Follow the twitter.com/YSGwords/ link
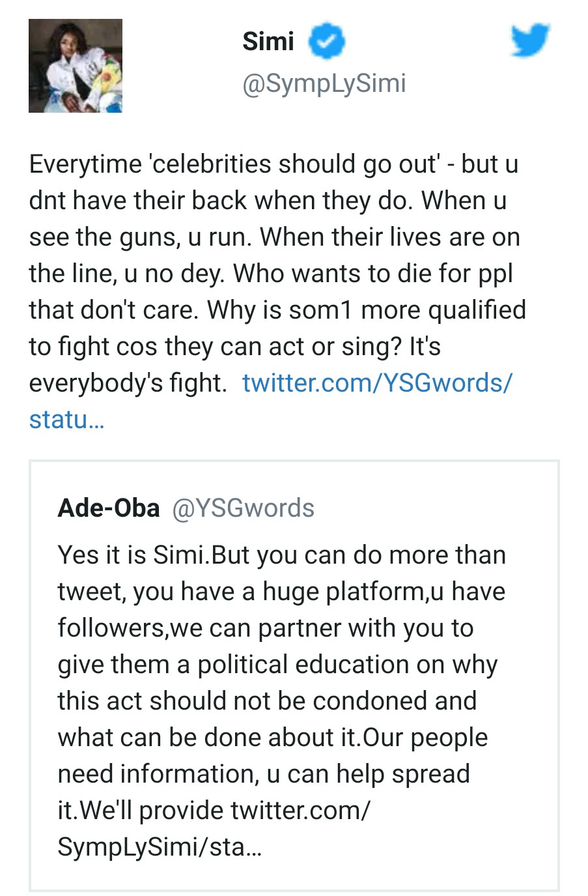This screenshot has width=588, height=896. (x=377, y=383)
